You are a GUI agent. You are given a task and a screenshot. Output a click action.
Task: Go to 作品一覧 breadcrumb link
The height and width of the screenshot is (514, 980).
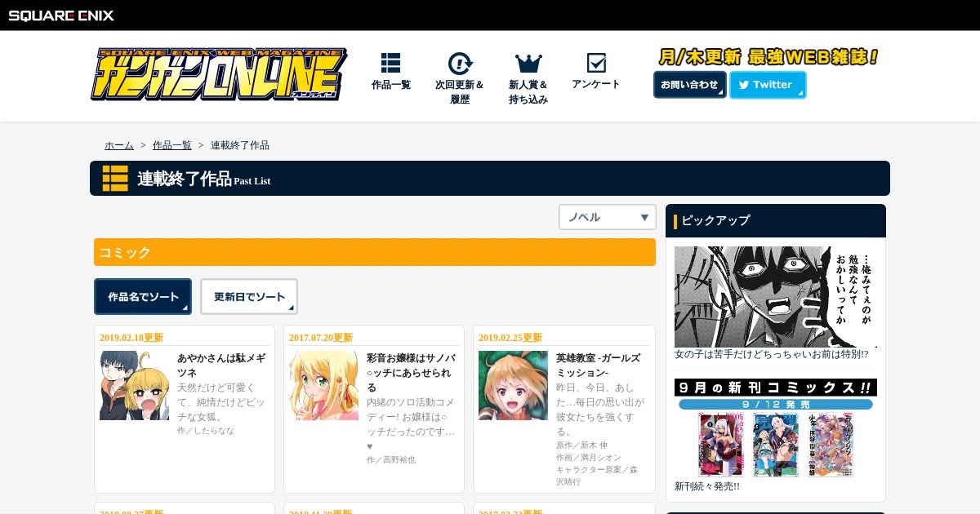coord(172,145)
